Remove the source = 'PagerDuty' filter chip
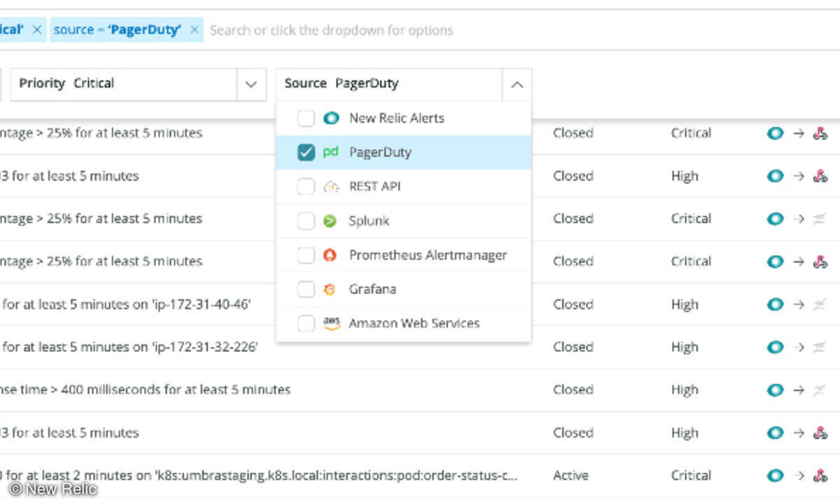The height and width of the screenshot is (504, 840). (x=195, y=30)
